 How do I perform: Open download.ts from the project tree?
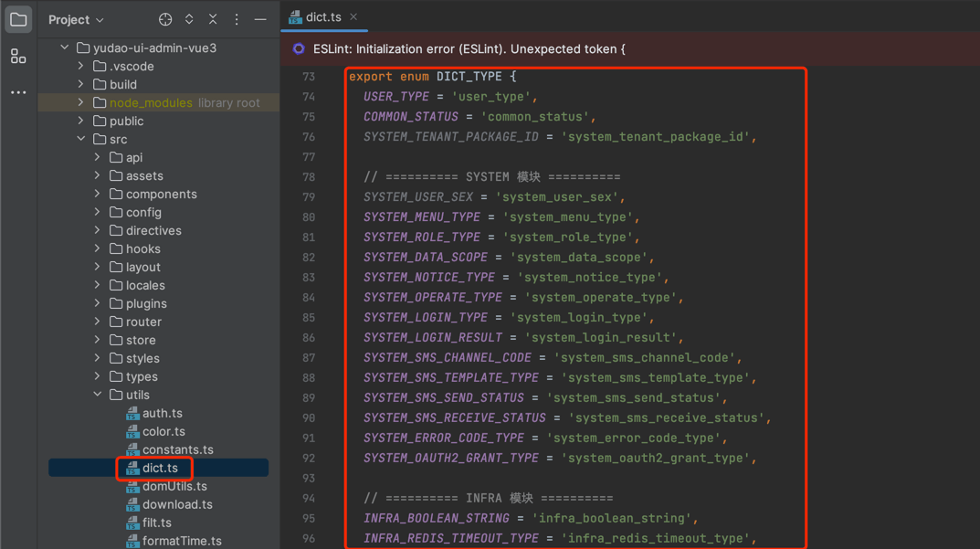click(x=176, y=504)
